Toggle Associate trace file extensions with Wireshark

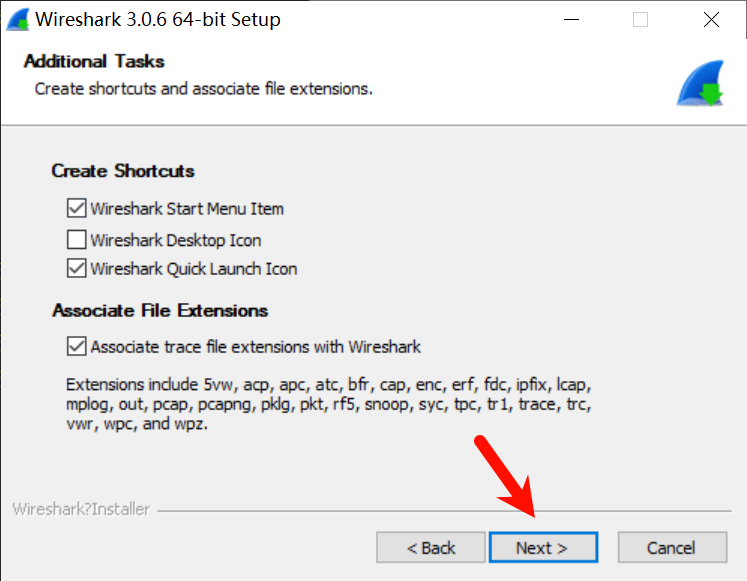tap(76, 346)
